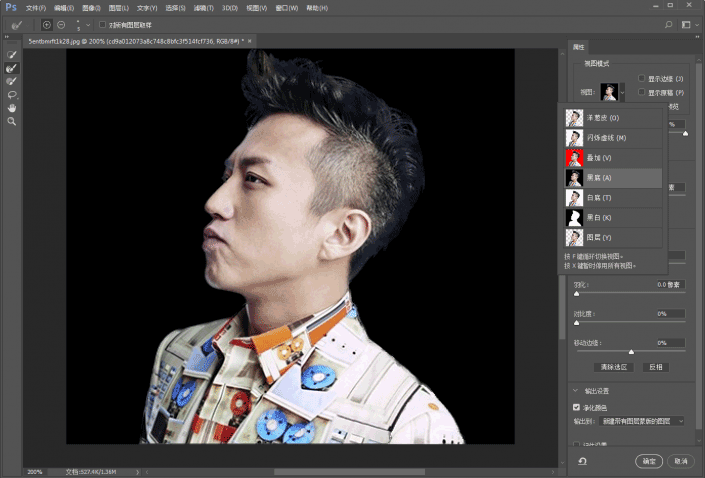Choose 洋葱皮 (O) view mode
705x478 pixels.
(x=613, y=118)
